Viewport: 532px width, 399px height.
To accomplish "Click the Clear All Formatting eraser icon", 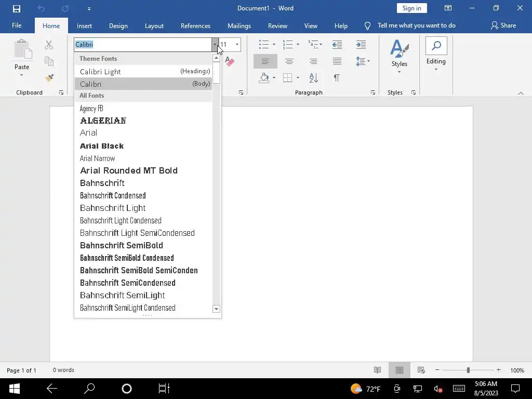I will 229,61.
